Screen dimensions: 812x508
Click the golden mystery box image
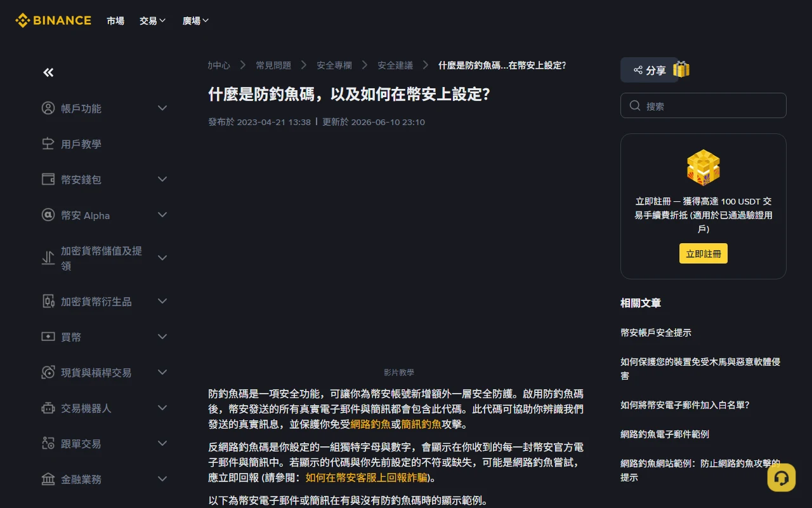(704, 168)
